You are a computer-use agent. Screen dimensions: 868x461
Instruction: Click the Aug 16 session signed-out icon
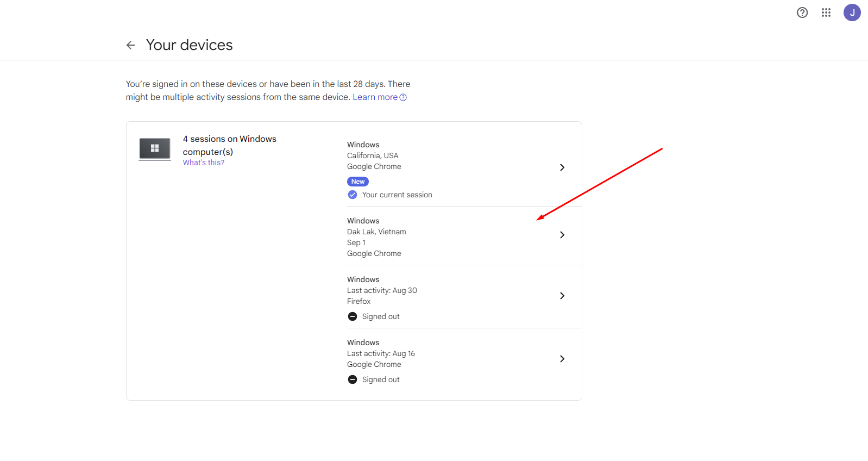353,379
